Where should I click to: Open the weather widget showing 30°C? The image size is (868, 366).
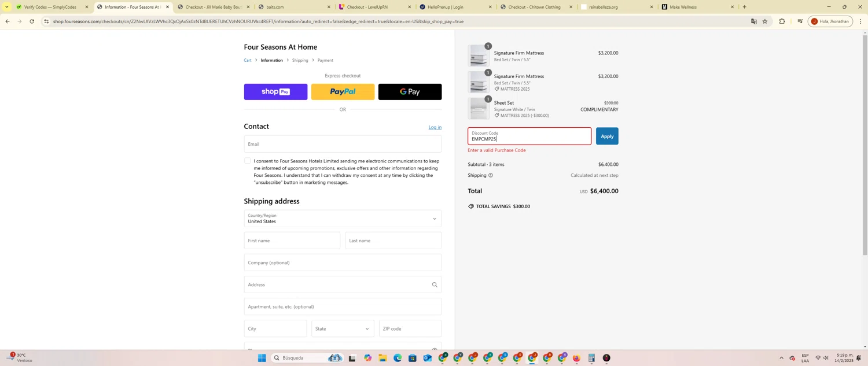point(19,358)
